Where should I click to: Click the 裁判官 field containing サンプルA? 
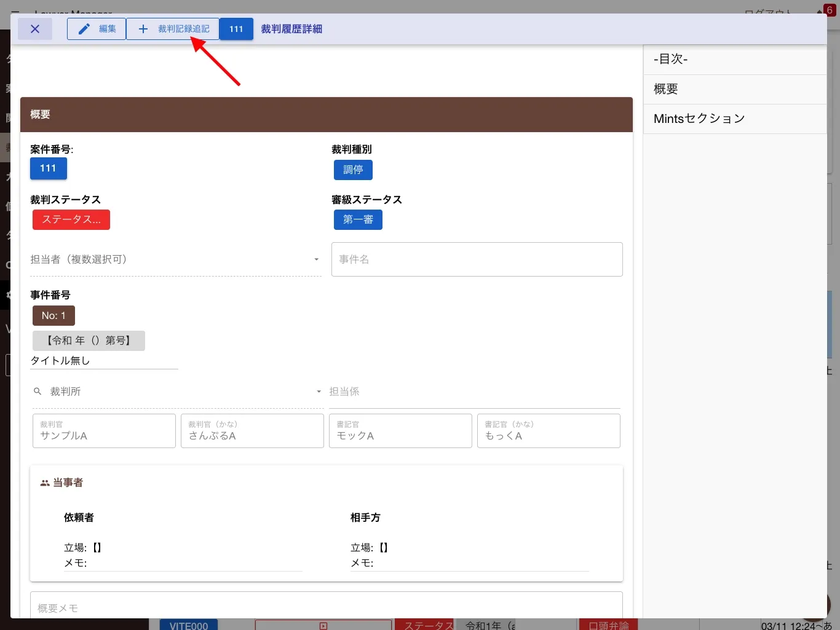[x=104, y=431]
